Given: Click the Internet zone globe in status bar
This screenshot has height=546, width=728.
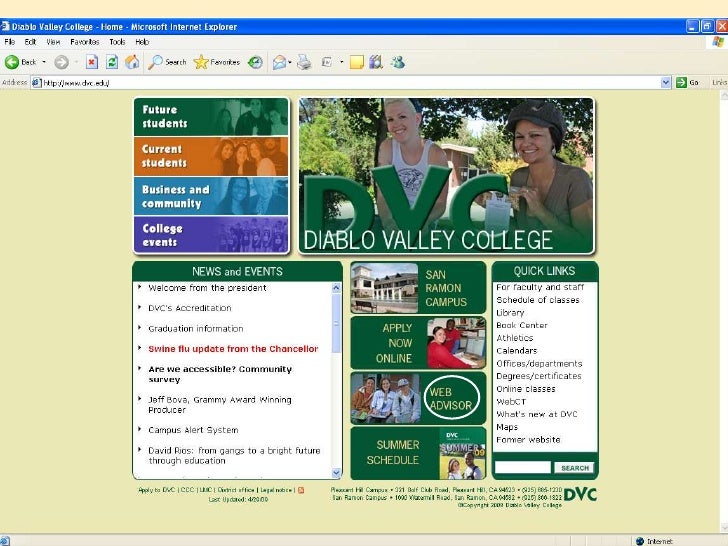Looking at the screenshot, I should [640, 541].
